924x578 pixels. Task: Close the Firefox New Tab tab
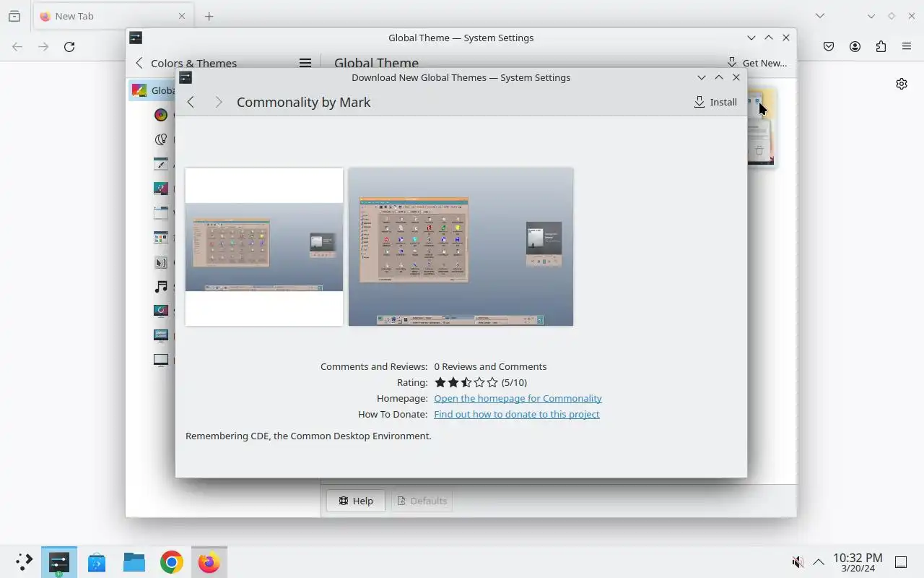tap(182, 16)
